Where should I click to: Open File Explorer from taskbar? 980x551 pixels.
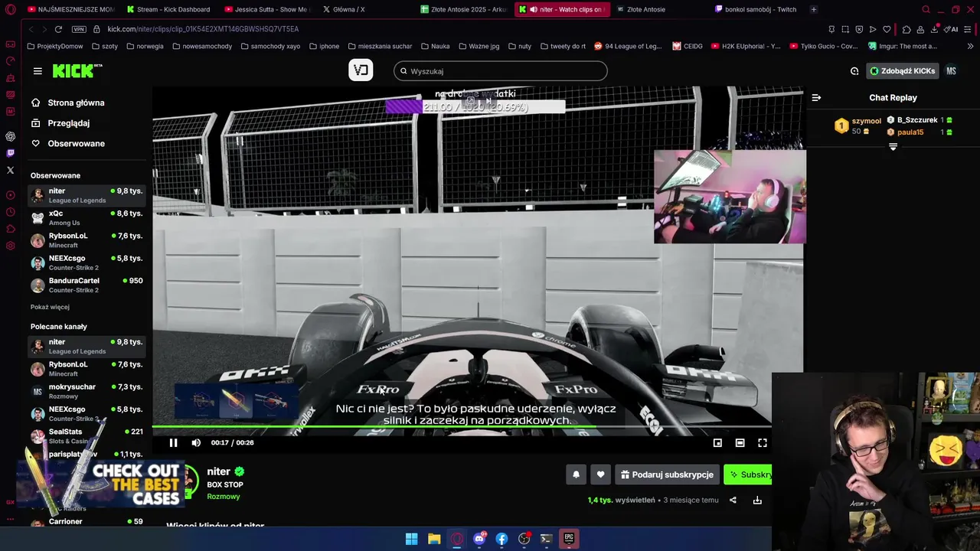434,539
